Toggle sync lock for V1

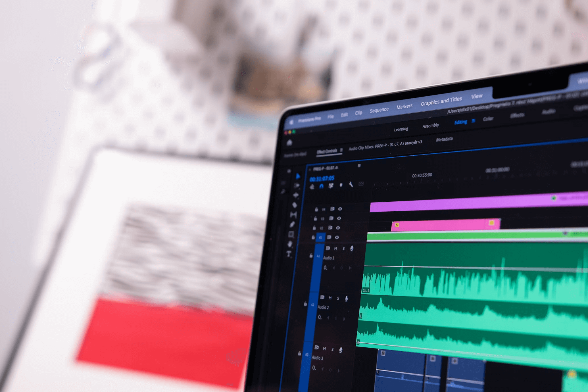point(329,237)
